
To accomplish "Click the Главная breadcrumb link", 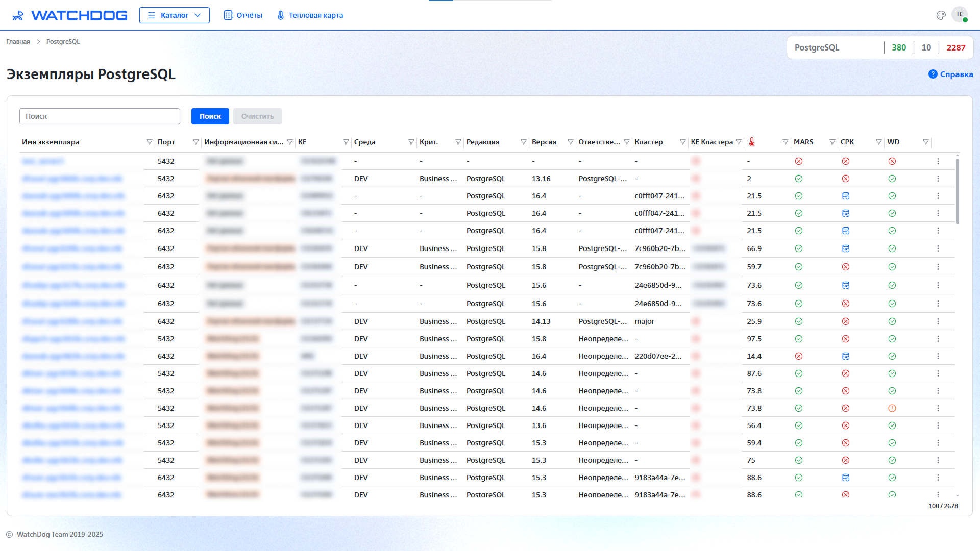I will point(18,42).
